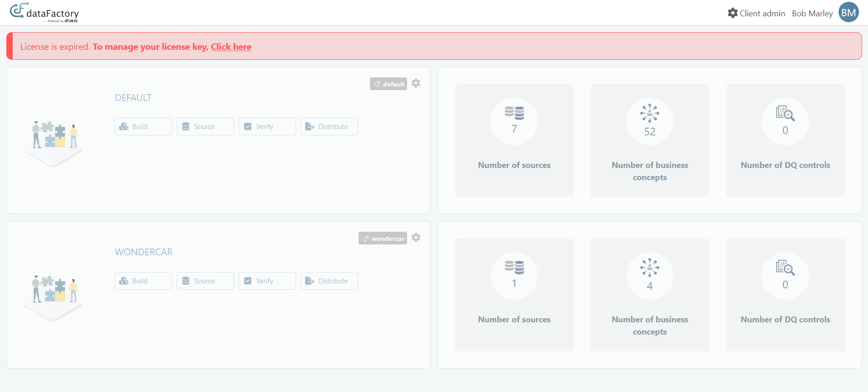The width and height of the screenshot is (868, 392).
Task: Open settings gear for WONDERCAR project
Action: click(416, 238)
